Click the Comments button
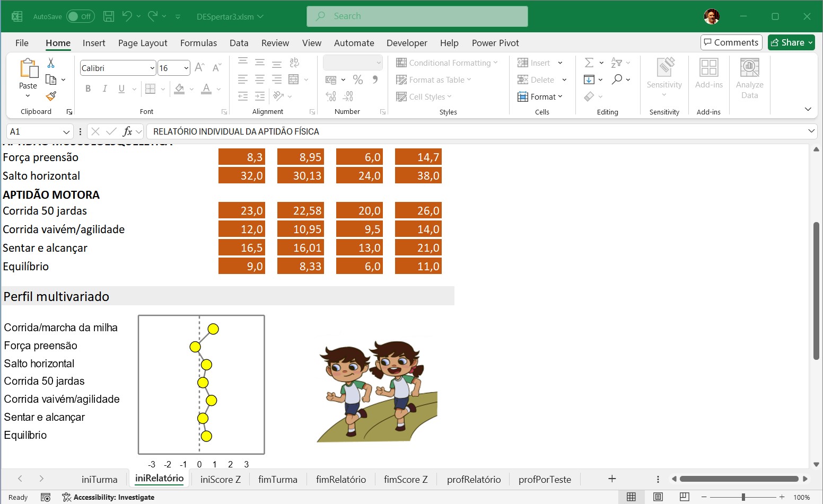The height and width of the screenshot is (504, 823). pyautogui.click(x=731, y=42)
